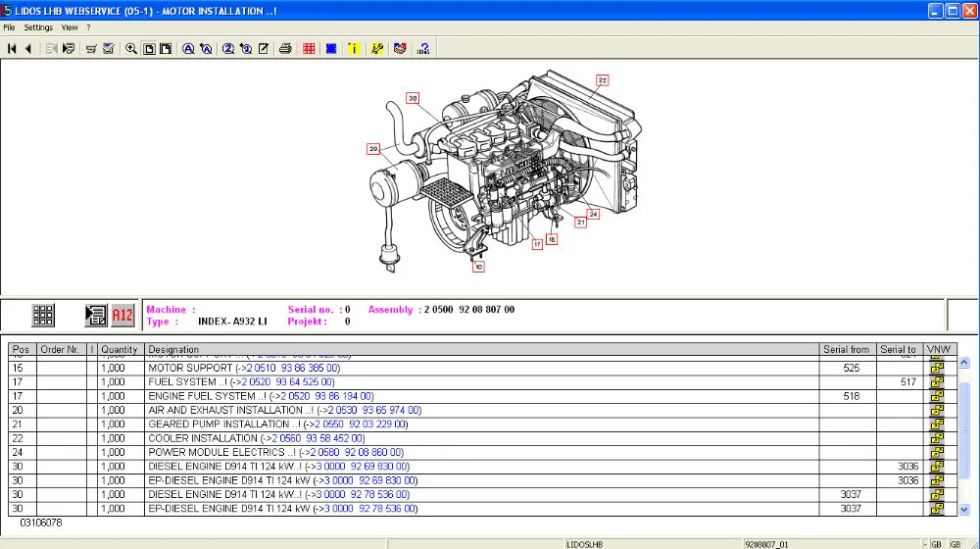Click the red grid icon

[309, 49]
